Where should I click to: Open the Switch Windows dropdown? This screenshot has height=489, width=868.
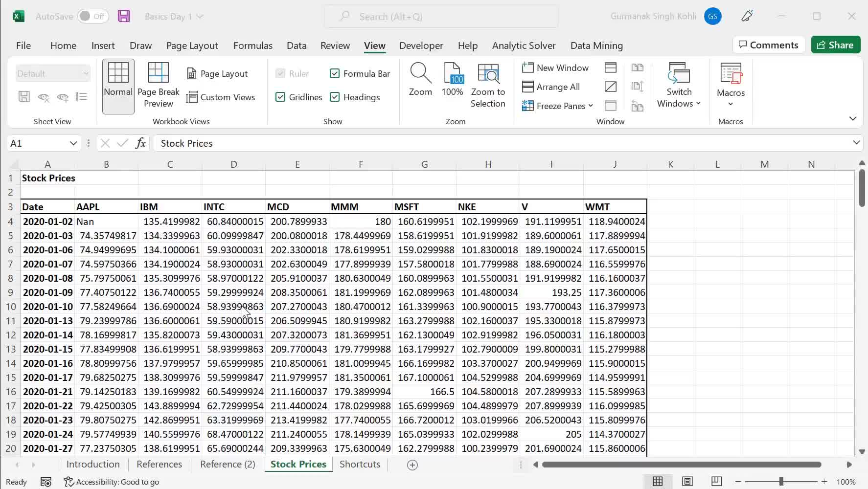point(679,86)
